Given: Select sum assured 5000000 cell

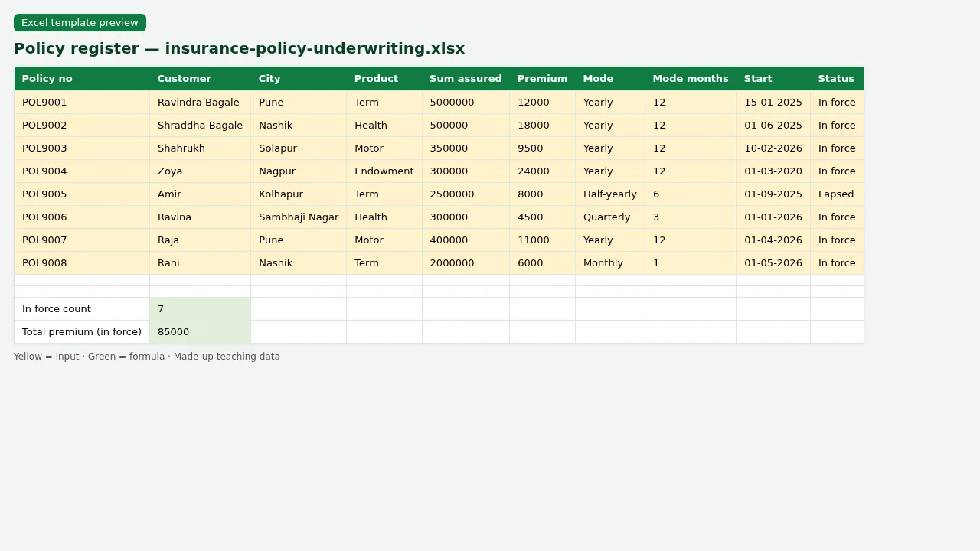Looking at the screenshot, I should tap(465, 103).
